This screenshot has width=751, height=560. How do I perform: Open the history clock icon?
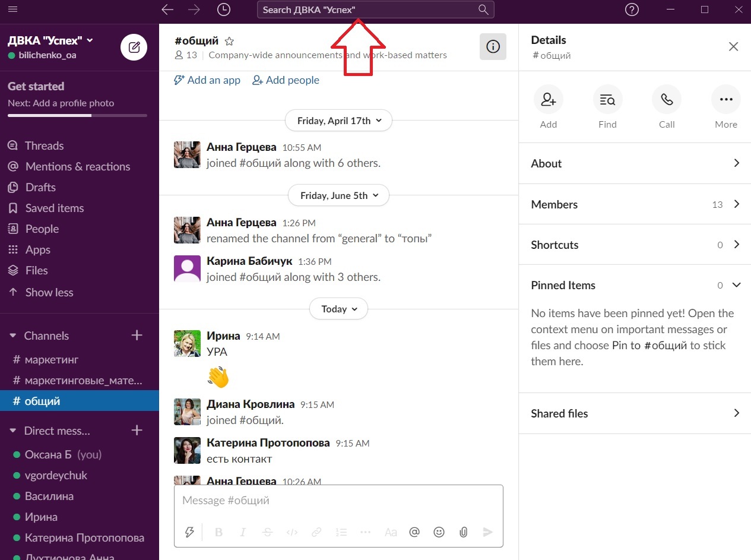point(223,10)
